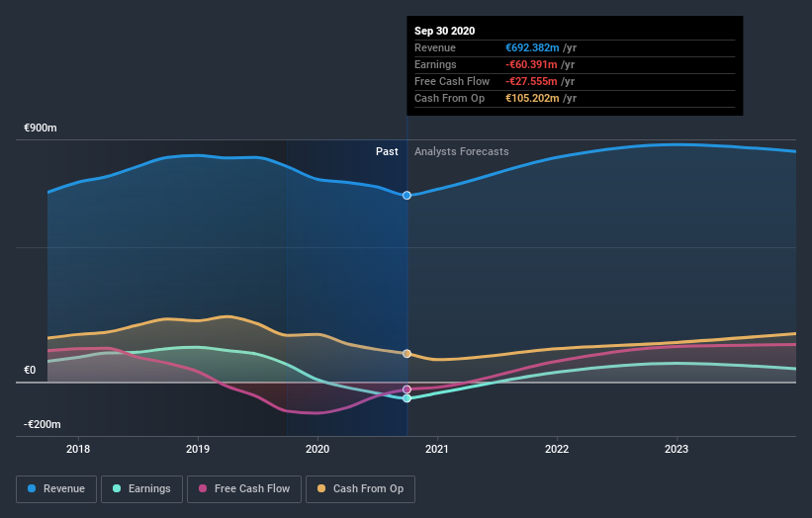Click the pink dot in Free Cash Flow legend
The height and width of the screenshot is (518, 812).
coord(203,488)
